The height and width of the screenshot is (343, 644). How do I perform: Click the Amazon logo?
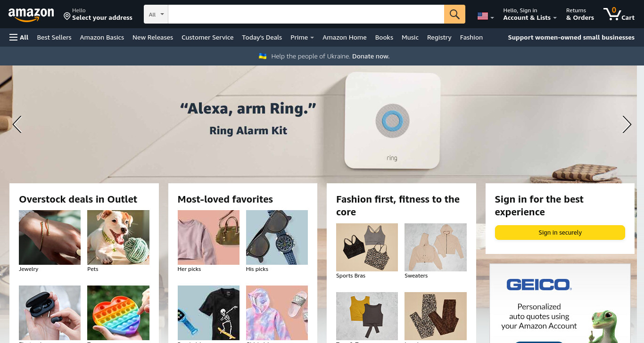point(31,15)
